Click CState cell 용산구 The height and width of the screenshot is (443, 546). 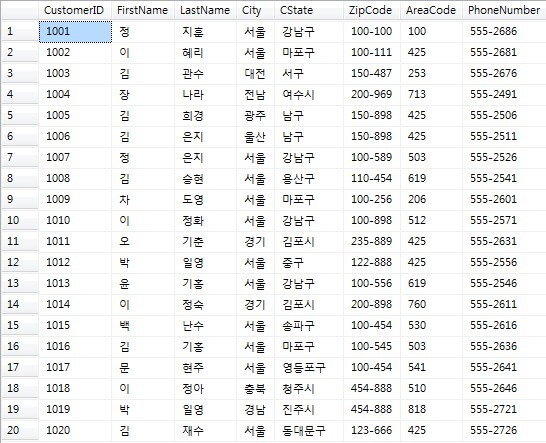click(x=309, y=178)
